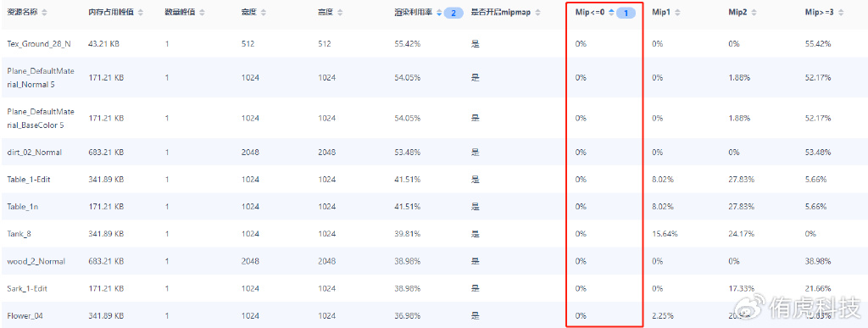
Task: Click the 36.98% rendering utilization value
Action: [x=408, y=316]
